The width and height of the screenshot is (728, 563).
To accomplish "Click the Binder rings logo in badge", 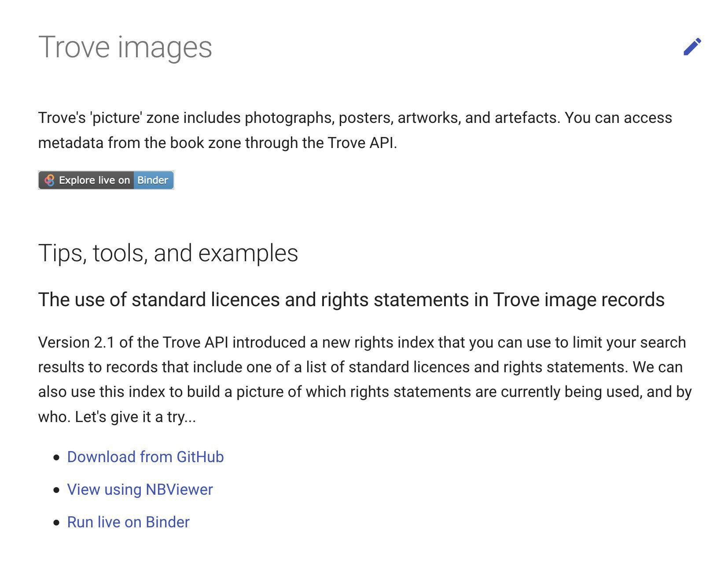I will coord(49,180).
